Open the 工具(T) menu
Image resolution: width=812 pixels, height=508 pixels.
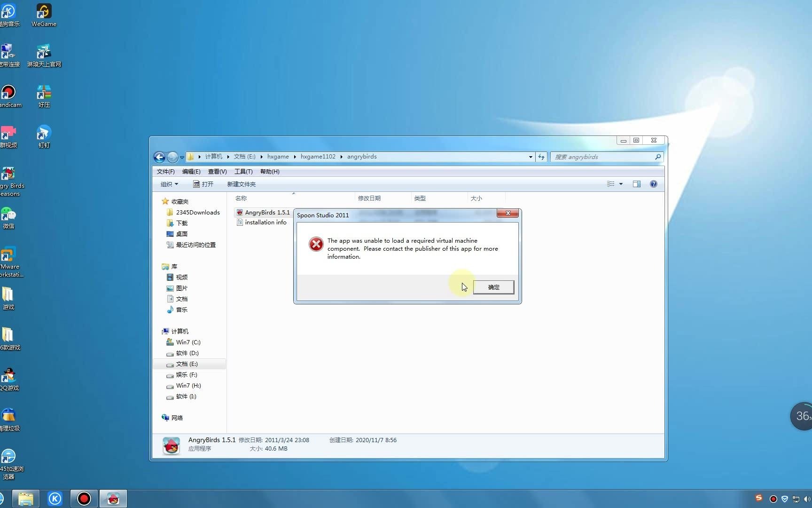click(243, 172)
